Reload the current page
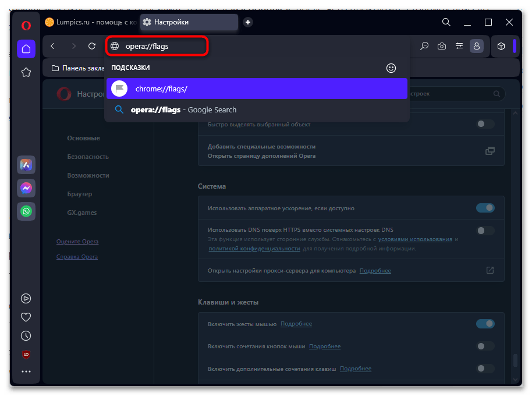Screen dimensions: 532x396 pyautogui.click(x=92, y=46)
